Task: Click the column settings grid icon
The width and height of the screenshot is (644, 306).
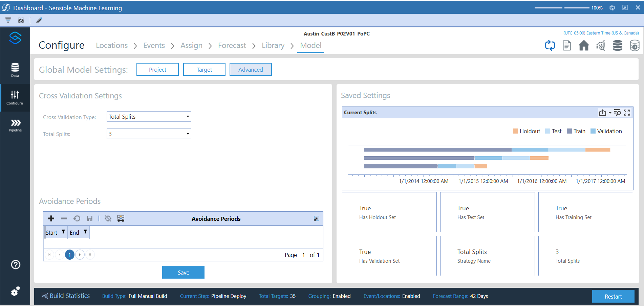Action: pos(121,218)
